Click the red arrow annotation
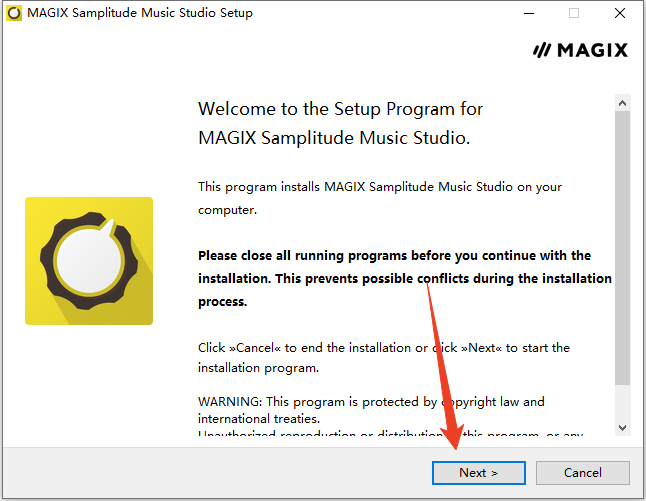646x501 pixels. click(444, 370)
